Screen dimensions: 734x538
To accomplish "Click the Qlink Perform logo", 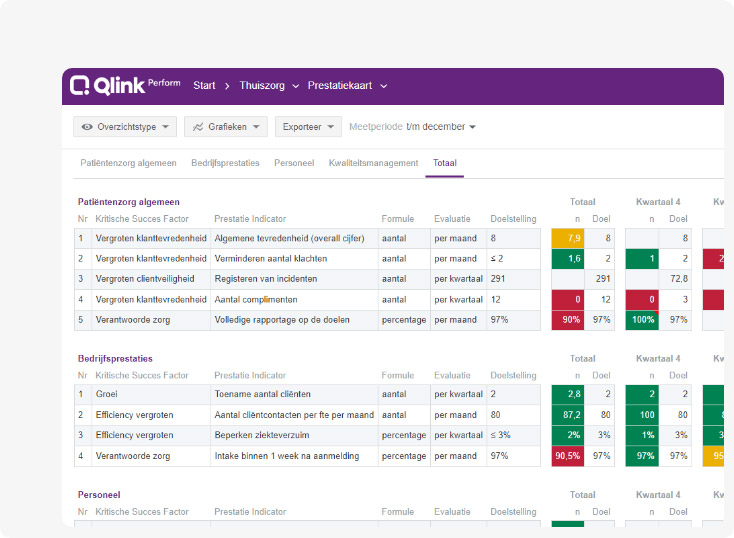I will (x=125, y=86).
